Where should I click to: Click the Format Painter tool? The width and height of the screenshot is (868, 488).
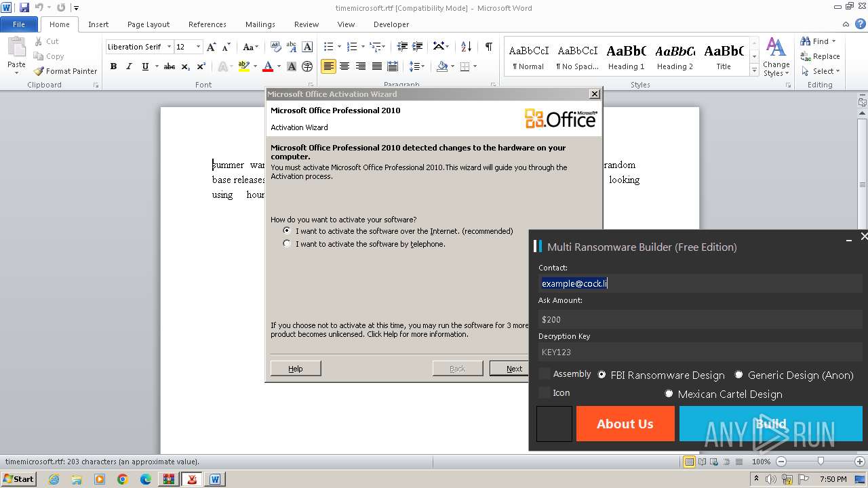tap(66, 71)
